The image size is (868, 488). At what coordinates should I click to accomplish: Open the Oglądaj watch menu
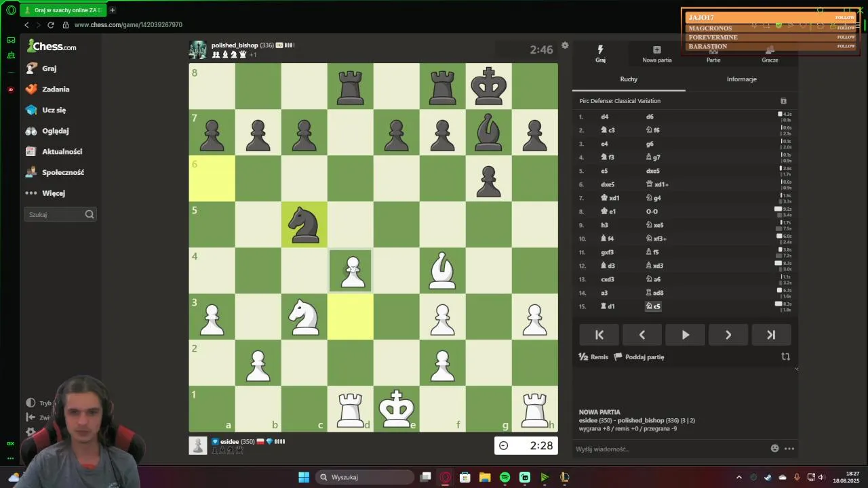pyautogui.click(x=55, y=131)
